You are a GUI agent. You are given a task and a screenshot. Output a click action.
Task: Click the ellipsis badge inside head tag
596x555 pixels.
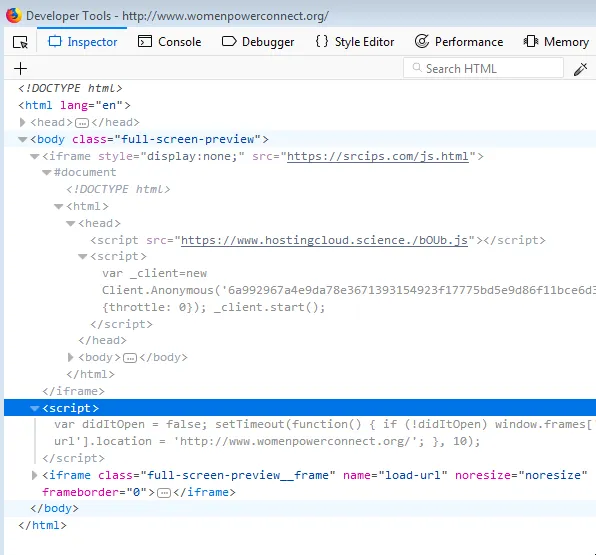click(x=82, y=123)
